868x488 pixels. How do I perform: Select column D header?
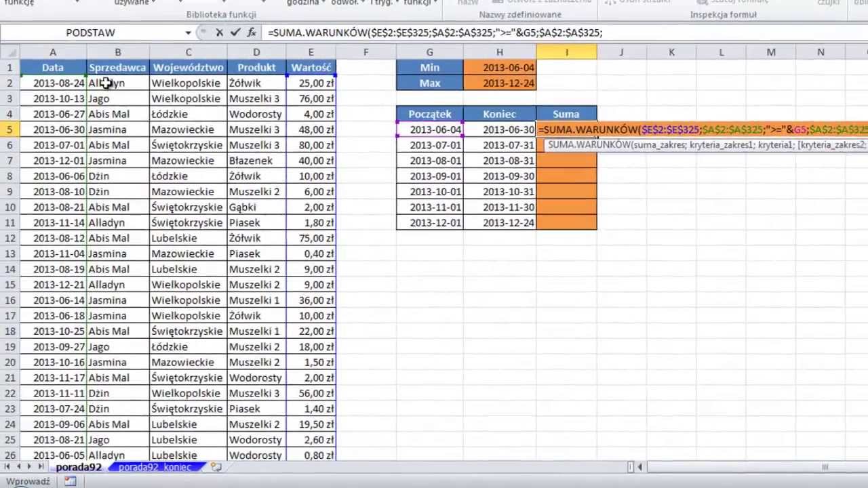(x=256, y=52)
